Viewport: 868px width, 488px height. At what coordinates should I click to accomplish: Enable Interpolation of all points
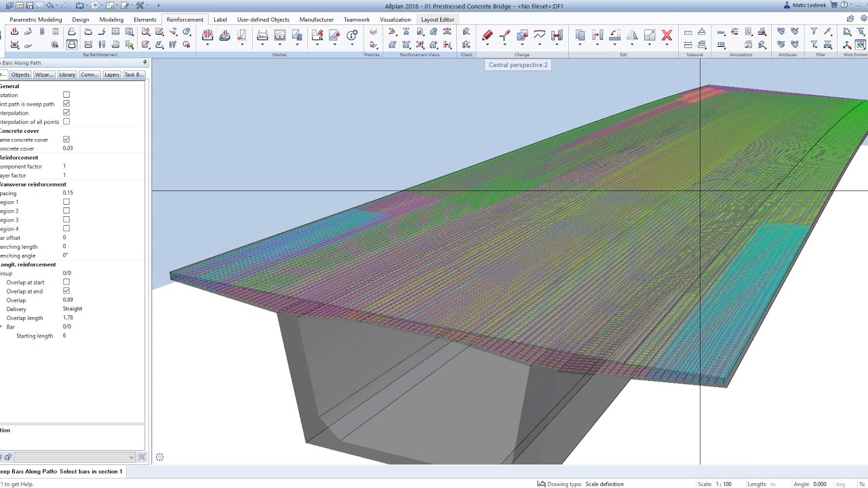[x=66, y=122]
